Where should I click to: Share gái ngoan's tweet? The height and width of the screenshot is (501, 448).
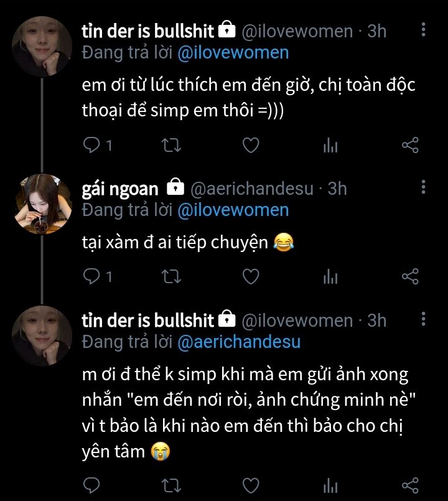pos(410,276)
